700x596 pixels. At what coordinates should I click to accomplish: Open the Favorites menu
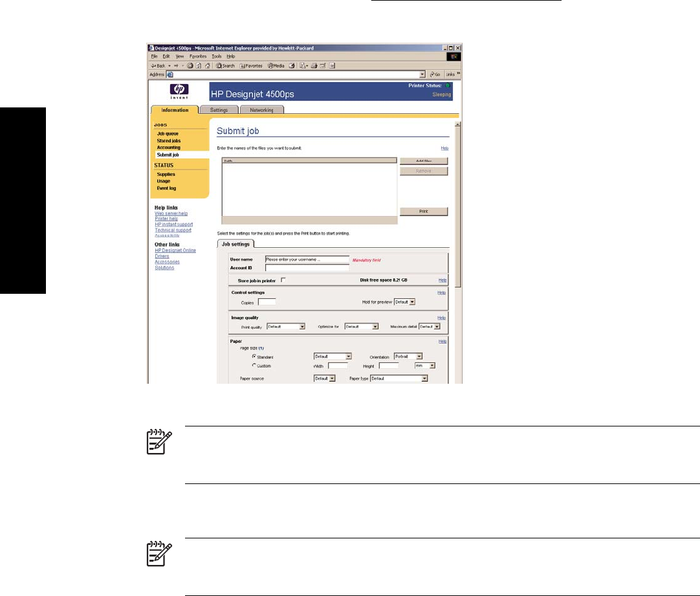[198, 56]
